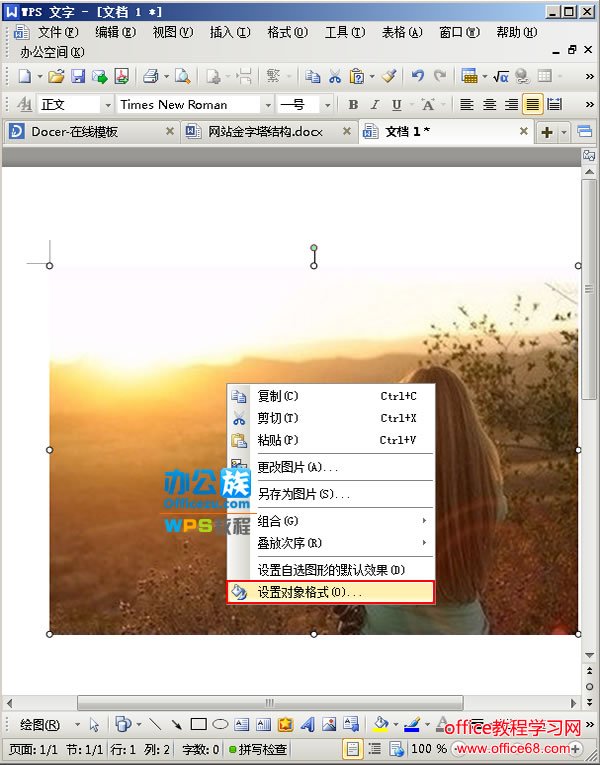600x765 pixels.
Task: Click the Undo arrow icon
Action: click(x=417, y=76)
